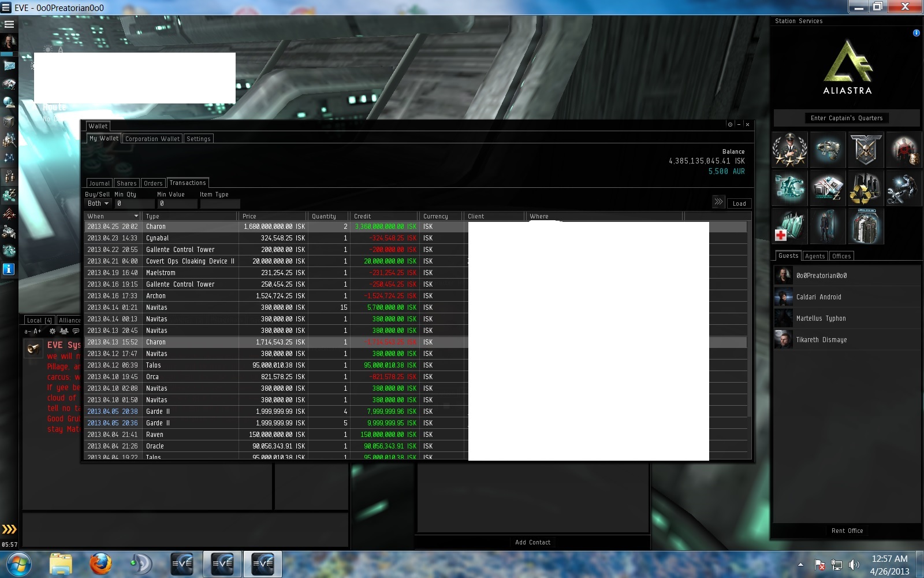
Task: Sort transactions by the Price column header
Action: [x=273, y=216]
